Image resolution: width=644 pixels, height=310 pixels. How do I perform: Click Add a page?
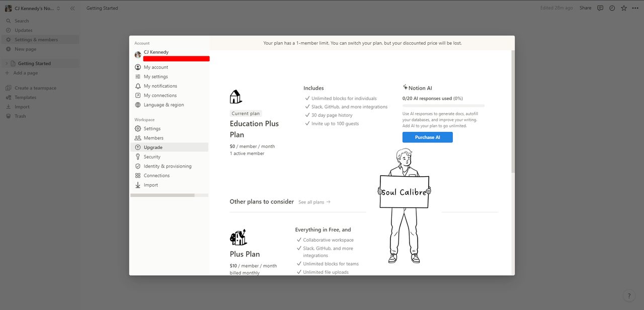(40, 73)
